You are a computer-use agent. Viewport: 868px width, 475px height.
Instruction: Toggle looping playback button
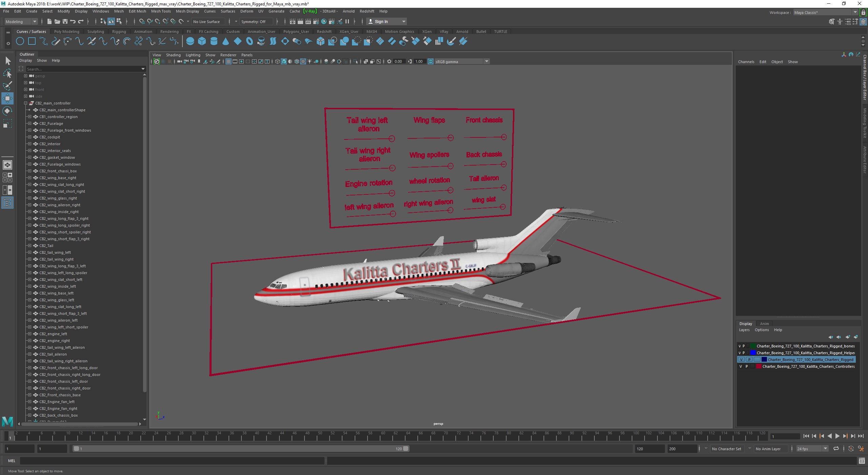836,449
